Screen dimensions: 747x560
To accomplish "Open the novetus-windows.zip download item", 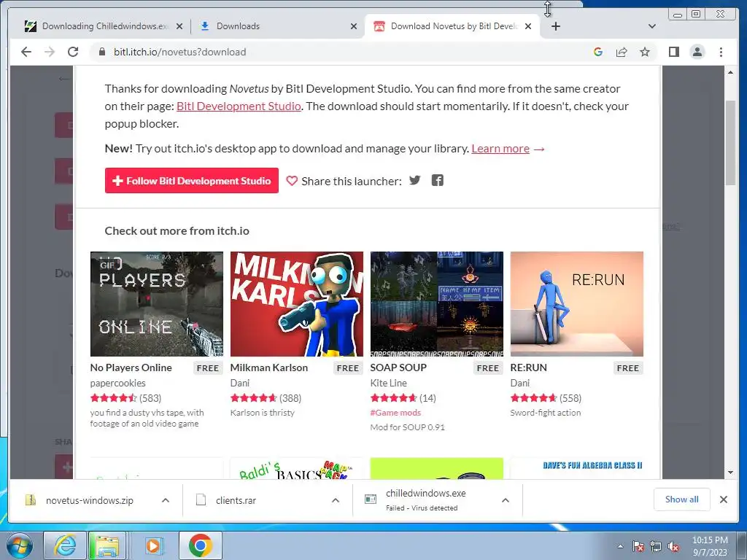I will pyautogui.click(x=88, y=500).
